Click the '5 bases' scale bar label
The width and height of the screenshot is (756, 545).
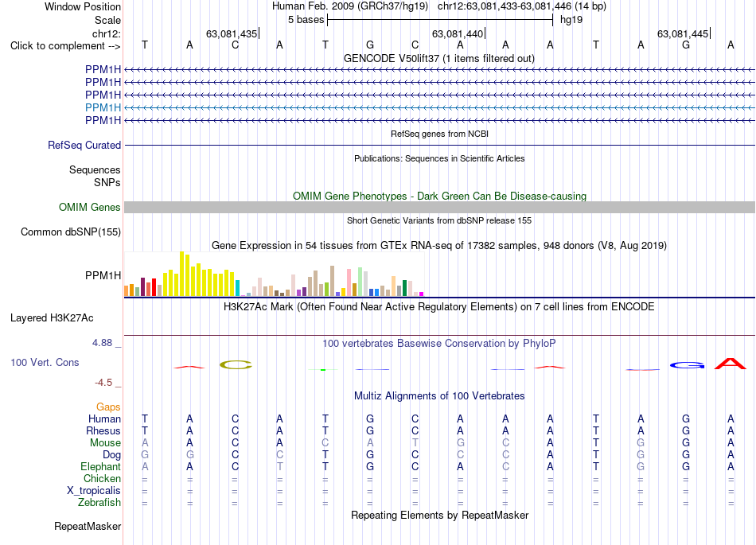(x=306, y=20)
